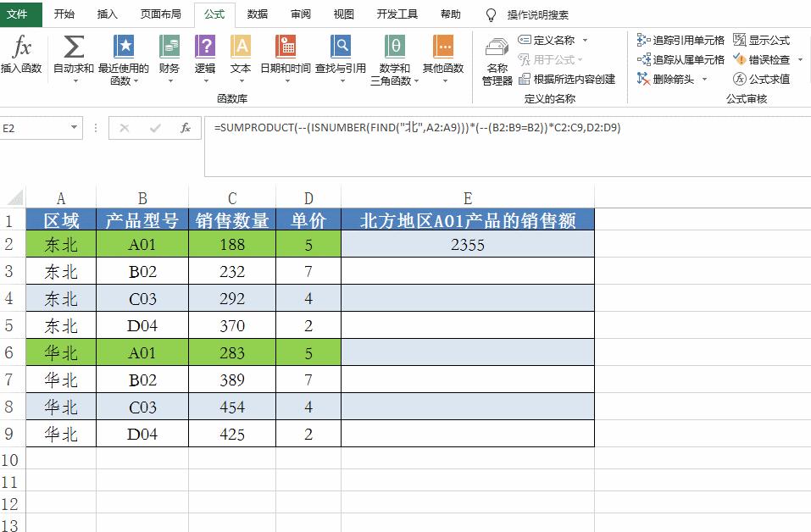This screenshot has height=532, width=811.
Task: Click the Logical functions icon
Action: [x=204, y=47]
